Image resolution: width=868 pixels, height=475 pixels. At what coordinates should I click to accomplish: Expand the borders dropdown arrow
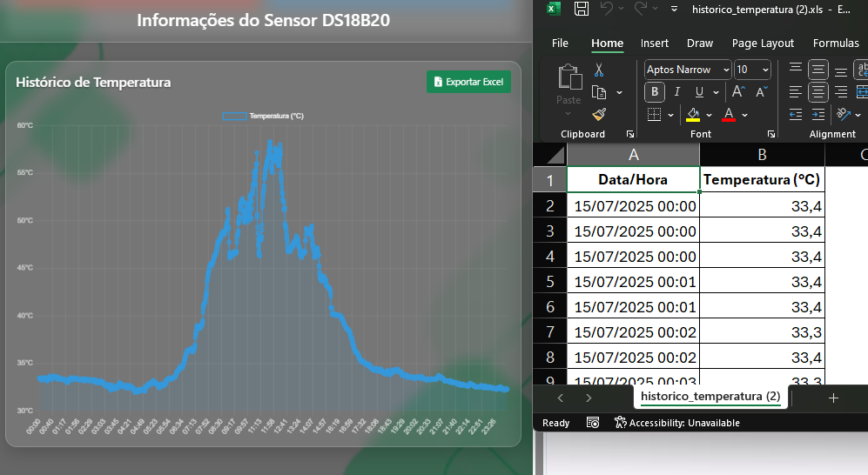click(x=671, y=115)
